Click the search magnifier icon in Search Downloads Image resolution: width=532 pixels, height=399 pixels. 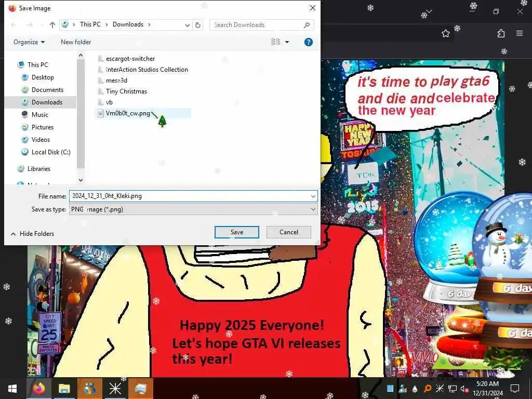pos(307,25)
